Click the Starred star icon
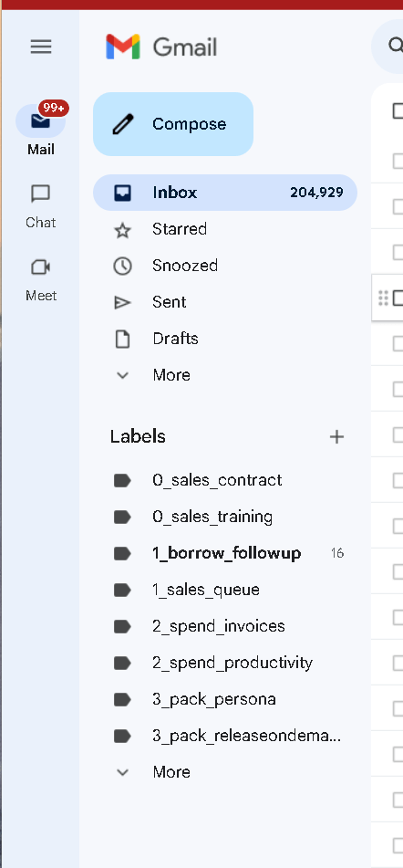403x868 pixels. tap(122, 230)
